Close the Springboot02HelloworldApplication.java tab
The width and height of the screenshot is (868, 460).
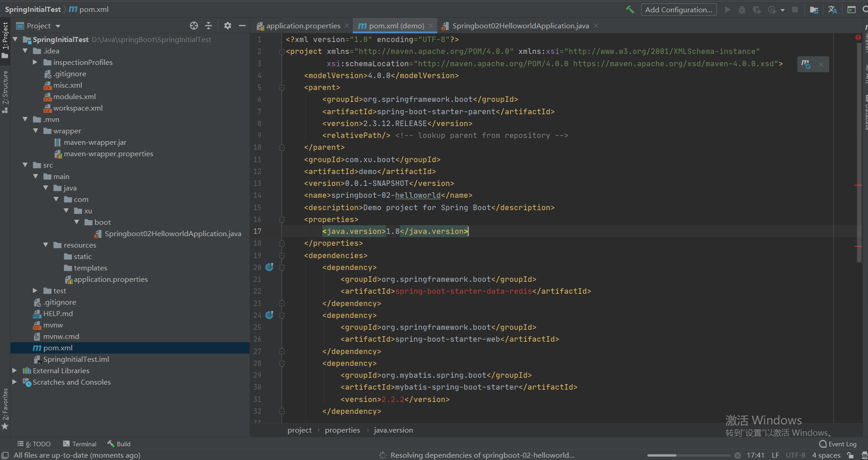click(x=596, y=26)
